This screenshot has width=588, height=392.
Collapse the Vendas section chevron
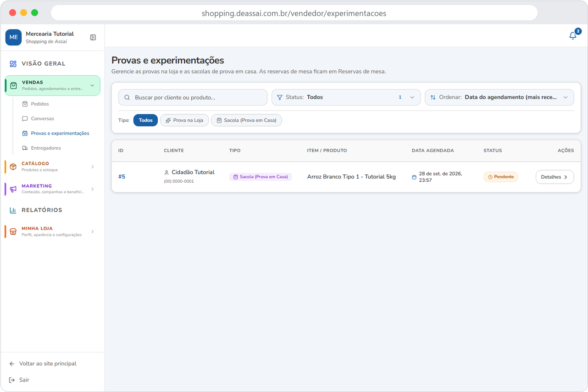(x=92, y=85)
